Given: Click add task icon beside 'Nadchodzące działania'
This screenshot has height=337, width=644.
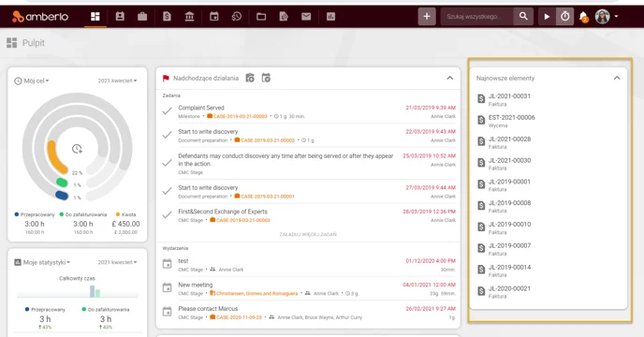Looking at the screenshot, I should pyautogui.click(x=250, y=78).
